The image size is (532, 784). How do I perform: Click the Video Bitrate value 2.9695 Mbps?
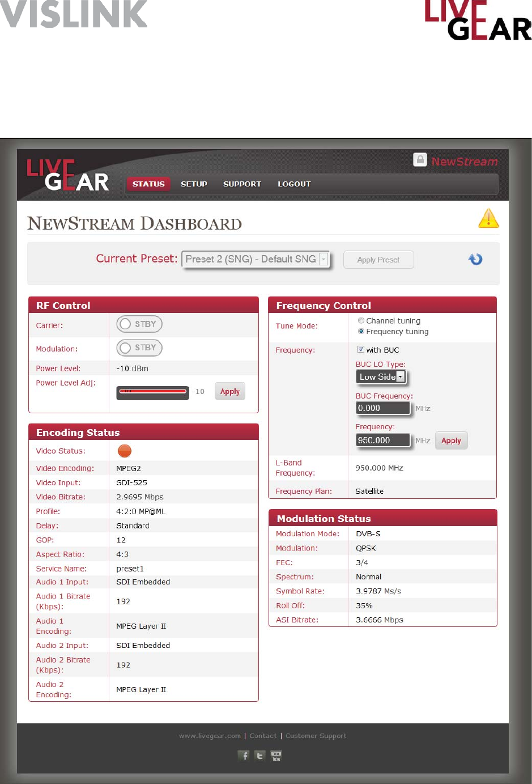[140, 497]
